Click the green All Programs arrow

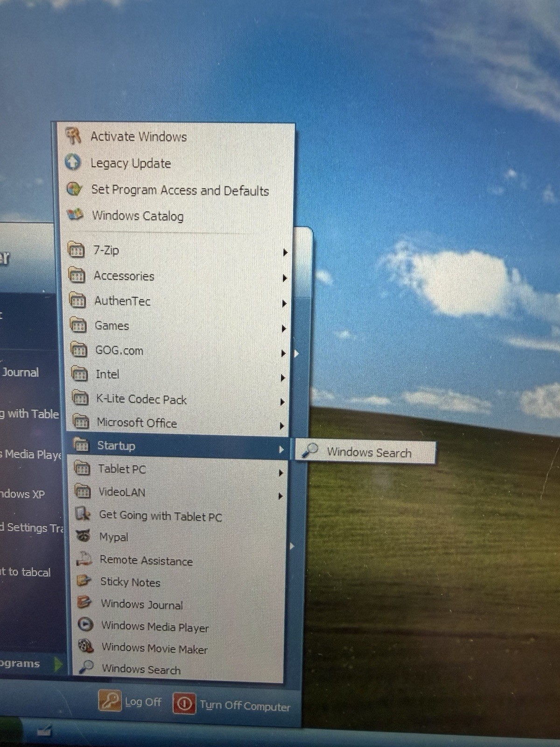[x=58, y=663]
